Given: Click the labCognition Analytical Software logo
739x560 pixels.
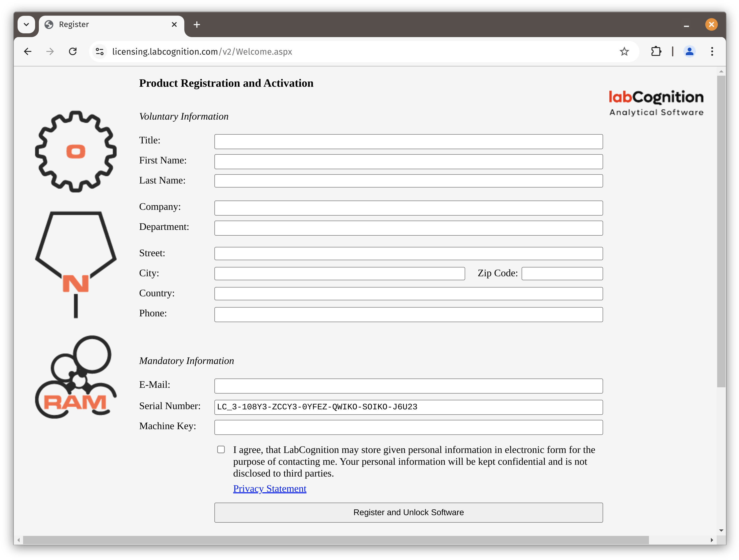Looking at the screenshot, I should 656,103.
